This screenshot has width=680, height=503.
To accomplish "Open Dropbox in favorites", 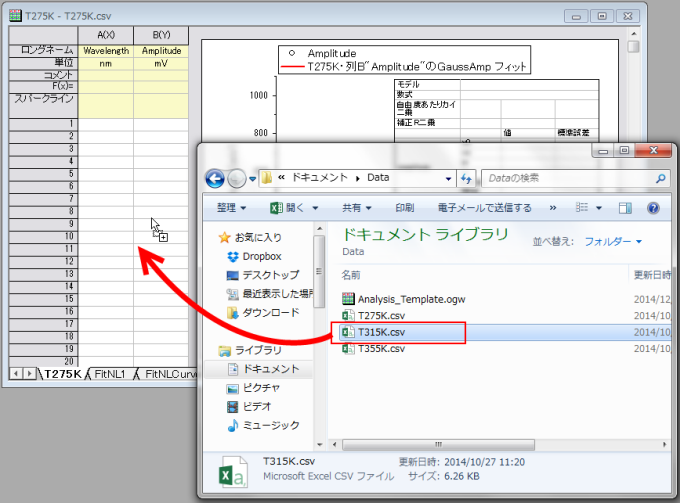I will point(255,257).
